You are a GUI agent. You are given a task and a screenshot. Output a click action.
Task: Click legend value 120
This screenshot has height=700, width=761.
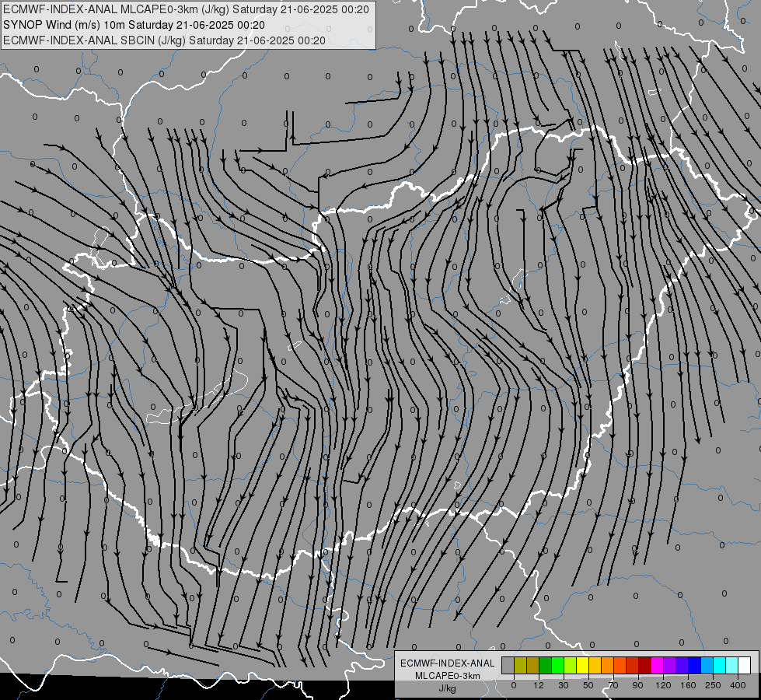[664, 685]
